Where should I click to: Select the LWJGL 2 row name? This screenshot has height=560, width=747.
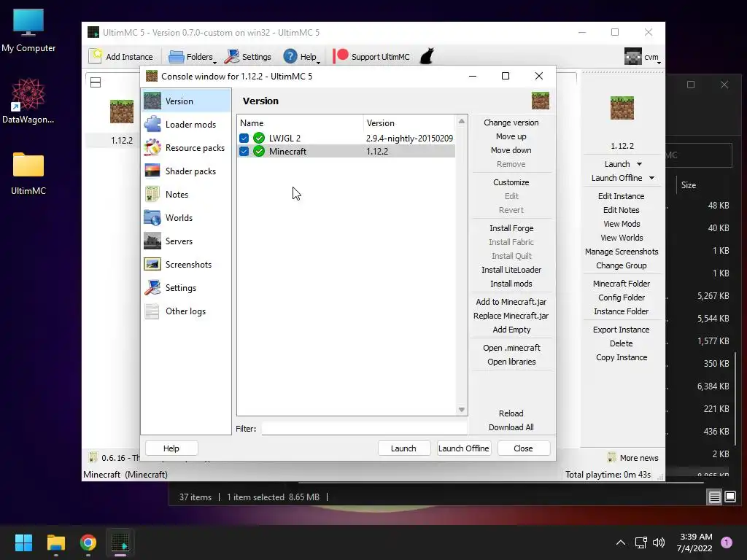point(285,138)
